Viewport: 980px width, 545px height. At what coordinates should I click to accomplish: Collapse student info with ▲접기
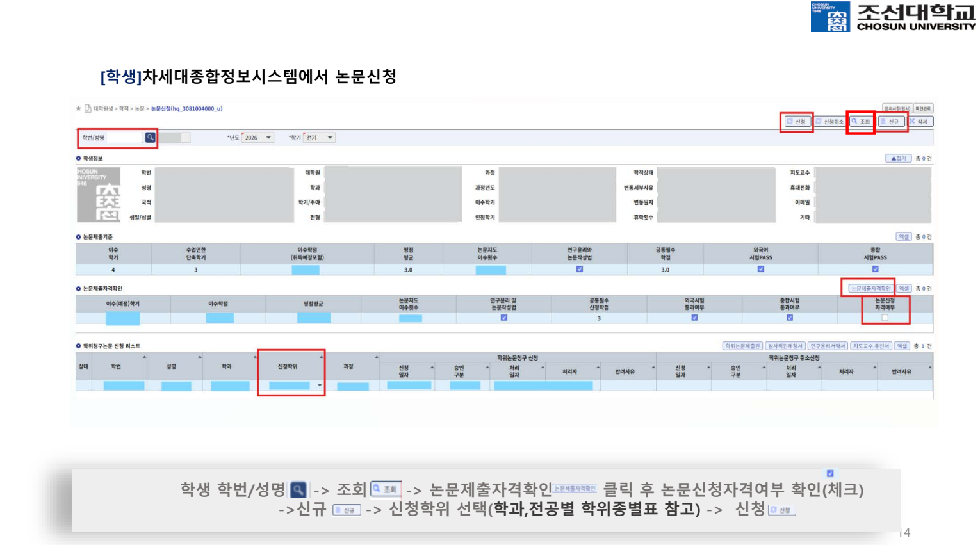point(898,158)
